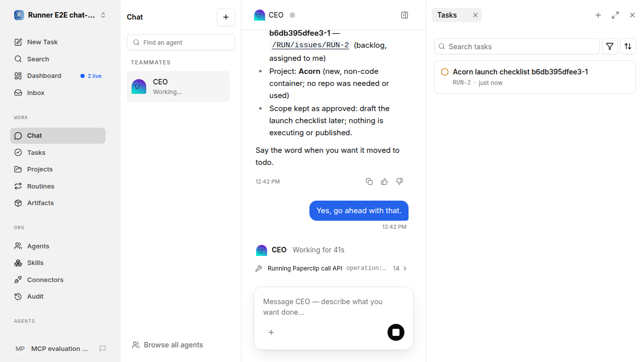Open the task sort options
Image resolution: width=644 pixels, height=362 pixels.
[628, 46]
